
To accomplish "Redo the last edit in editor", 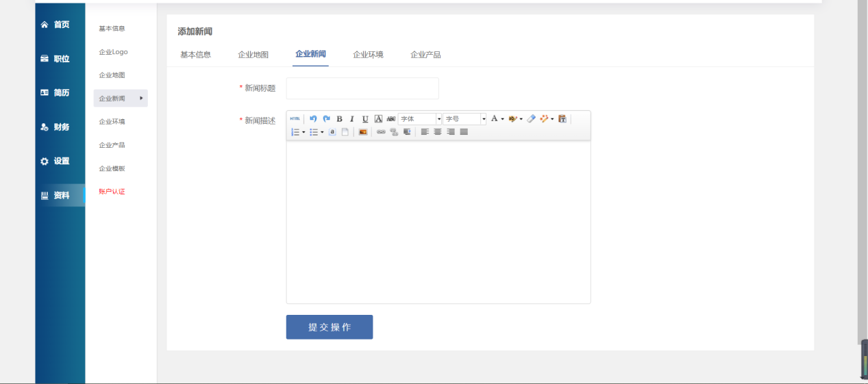I will pyautogui.click(x=326, y=118).
